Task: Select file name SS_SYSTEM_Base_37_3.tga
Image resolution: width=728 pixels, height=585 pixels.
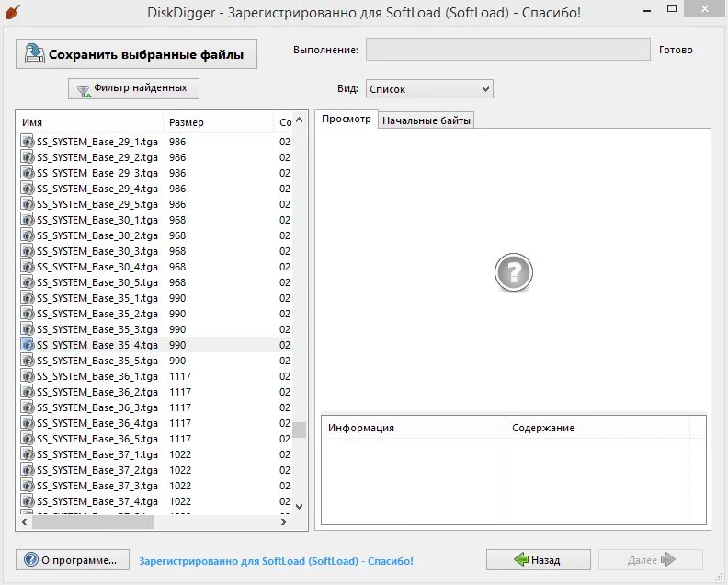Action: [97, 486]
